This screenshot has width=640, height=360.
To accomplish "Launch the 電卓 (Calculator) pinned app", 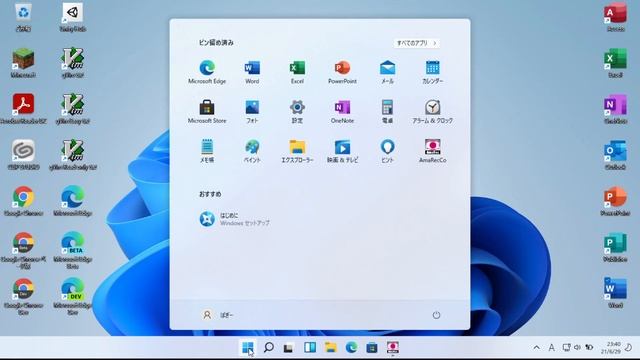I will point(387,111).
